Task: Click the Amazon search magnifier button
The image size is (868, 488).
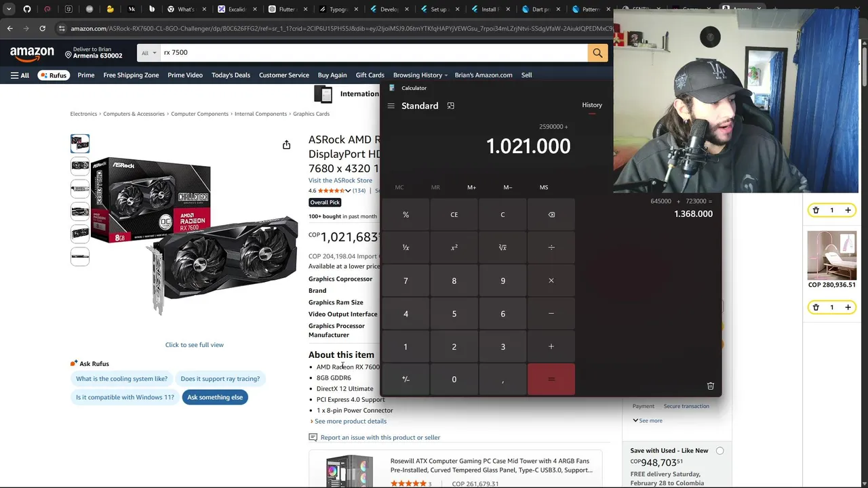Action: pyautogui.click(x=597, y=53)
